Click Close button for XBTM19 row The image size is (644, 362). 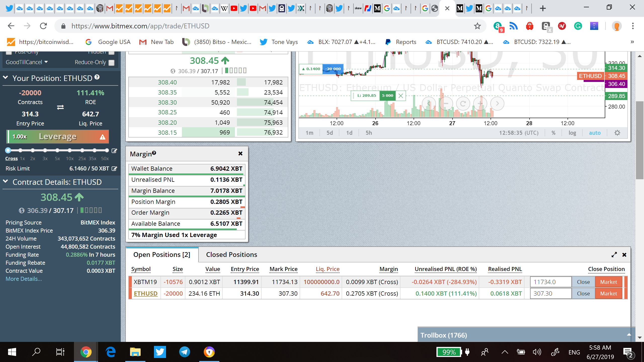click(583, 282)
